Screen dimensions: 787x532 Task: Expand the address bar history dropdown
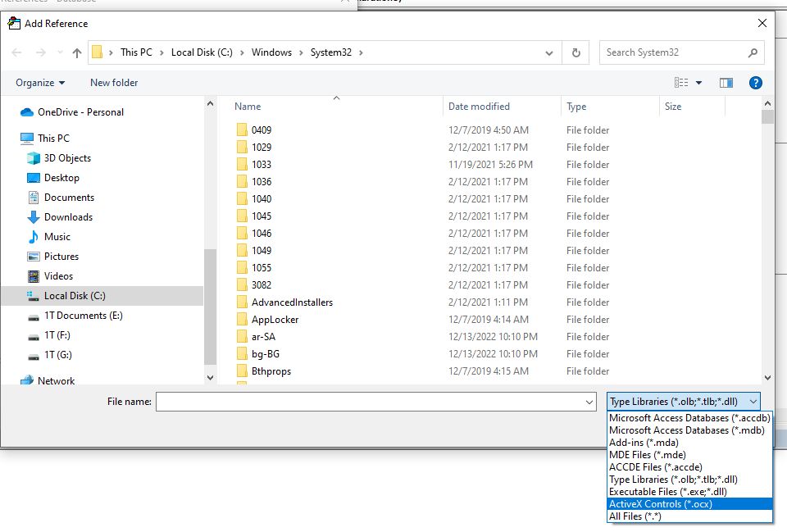click(549, 52)
